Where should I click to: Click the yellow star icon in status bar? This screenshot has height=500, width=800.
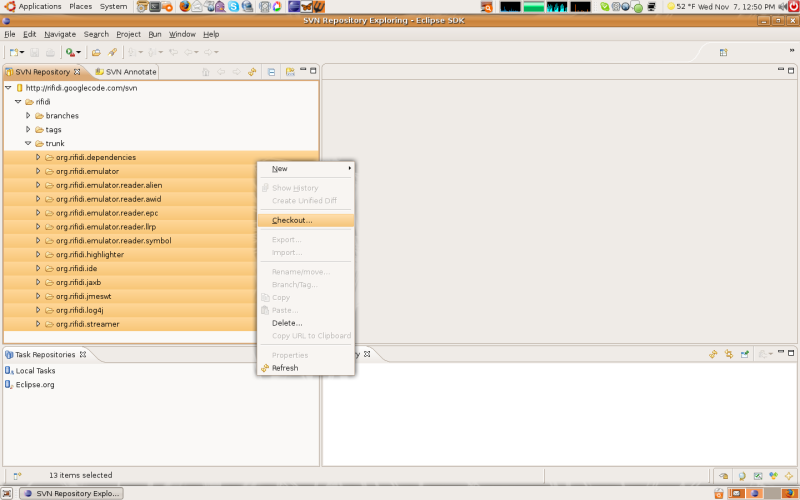(x=789, y=476)
